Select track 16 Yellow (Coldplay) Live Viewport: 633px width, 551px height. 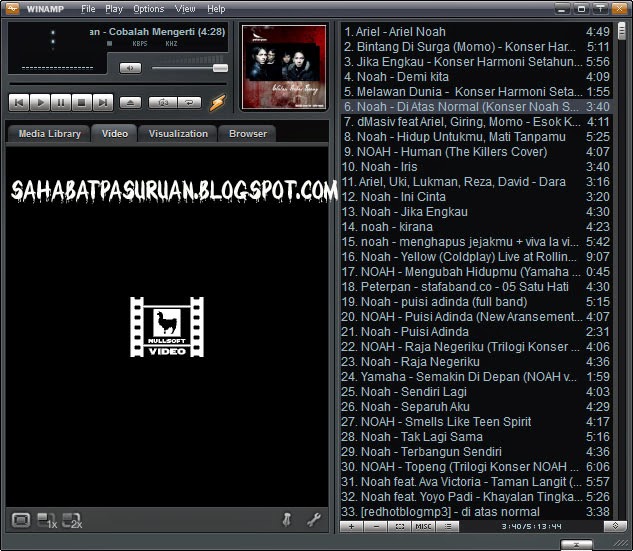(x=477, y=257)
